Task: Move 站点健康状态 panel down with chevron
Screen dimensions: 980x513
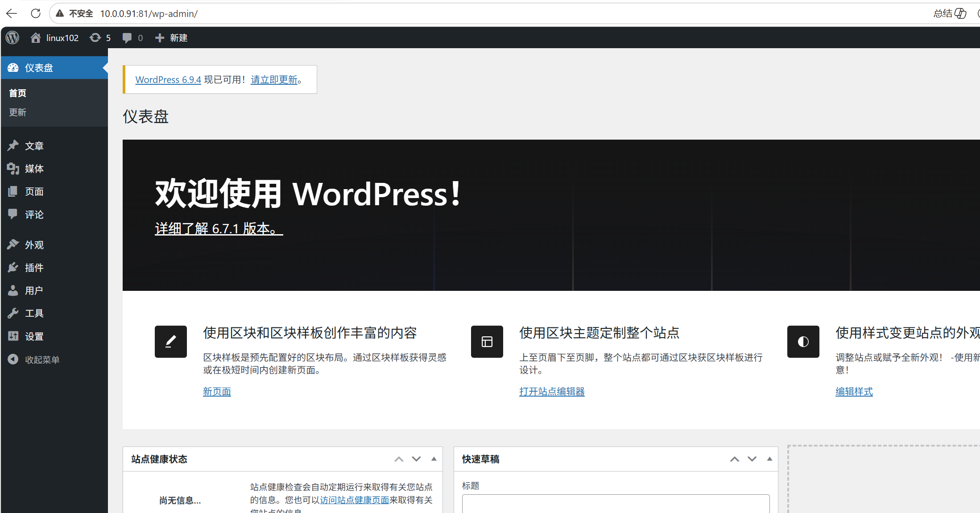Action: tap(416, 459)
